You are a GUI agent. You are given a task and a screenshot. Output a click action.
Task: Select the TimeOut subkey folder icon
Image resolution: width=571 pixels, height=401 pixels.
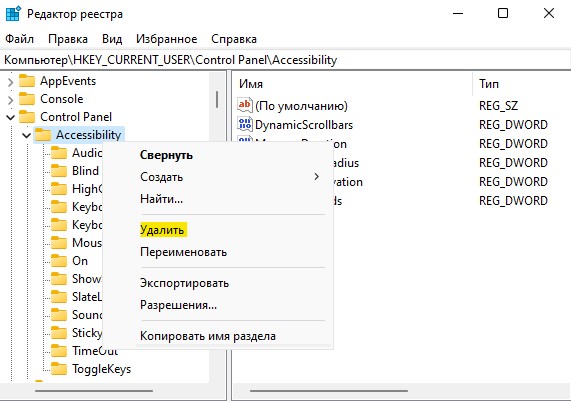coord(59,351)
